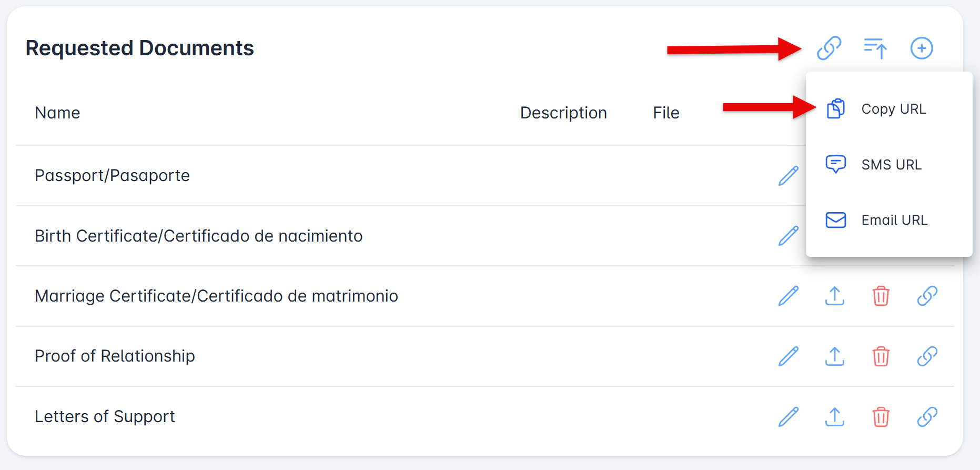980x470 pixels.
Task: Upload file for Proof of Relationship
Action: (834, 356)
